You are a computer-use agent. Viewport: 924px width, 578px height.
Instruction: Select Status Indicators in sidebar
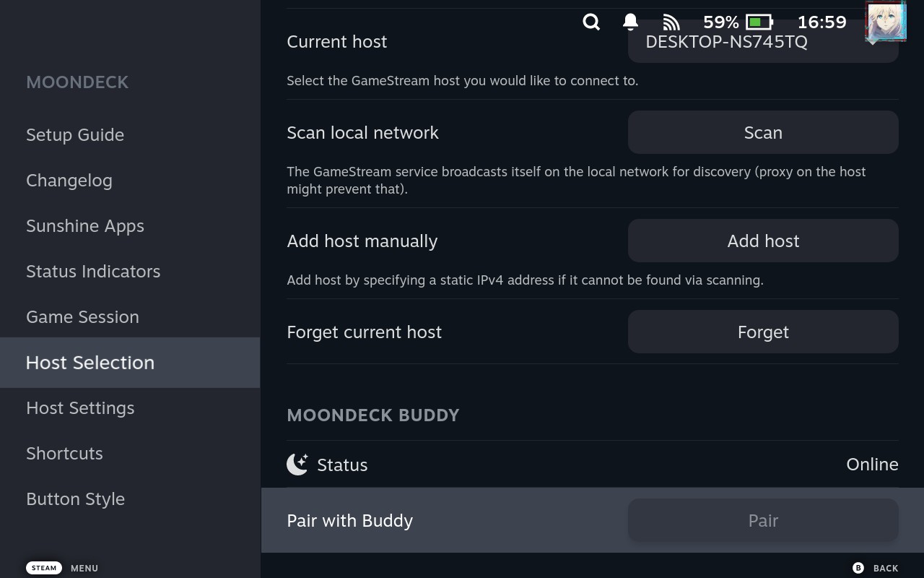[x=93, y=272]
